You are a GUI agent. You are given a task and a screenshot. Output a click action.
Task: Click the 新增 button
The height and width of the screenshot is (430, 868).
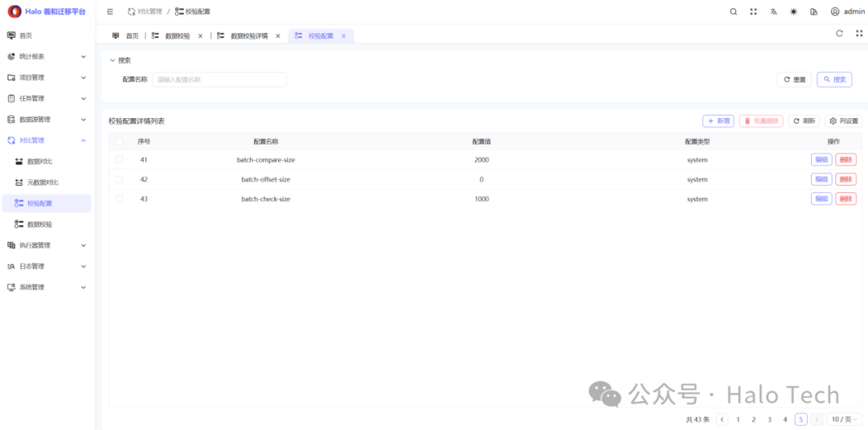click(718, 121)
